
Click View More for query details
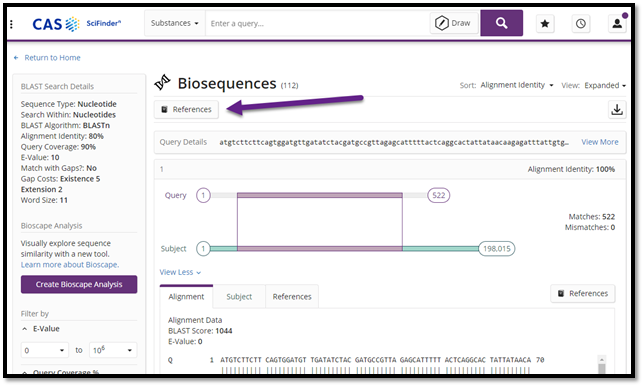tap(600, 142)
